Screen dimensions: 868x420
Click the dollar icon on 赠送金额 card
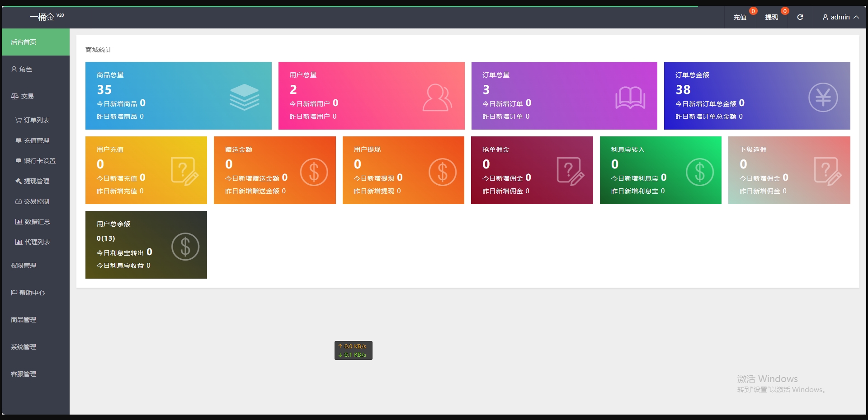point(314,172)
